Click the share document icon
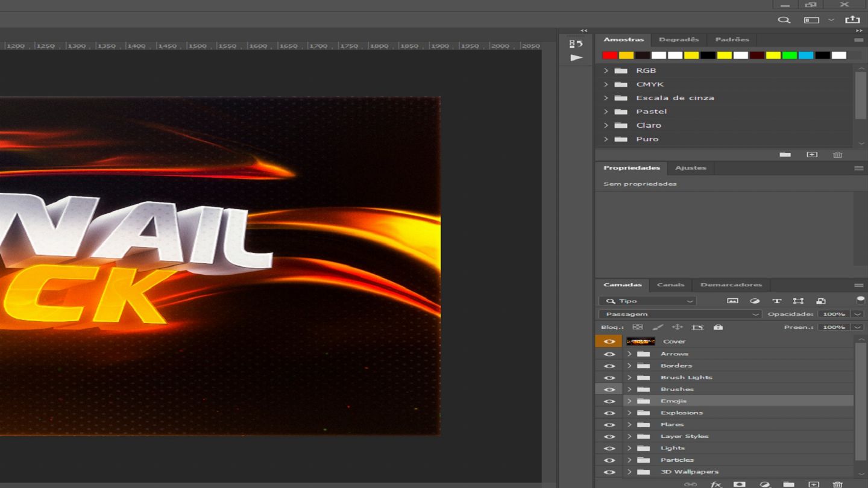868x488 pixels. pos(852,19)
